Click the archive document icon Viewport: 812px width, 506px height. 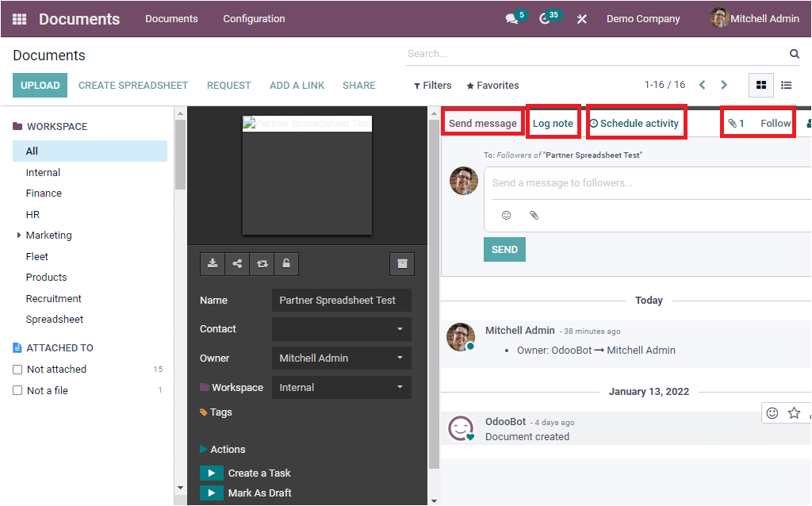402,264
